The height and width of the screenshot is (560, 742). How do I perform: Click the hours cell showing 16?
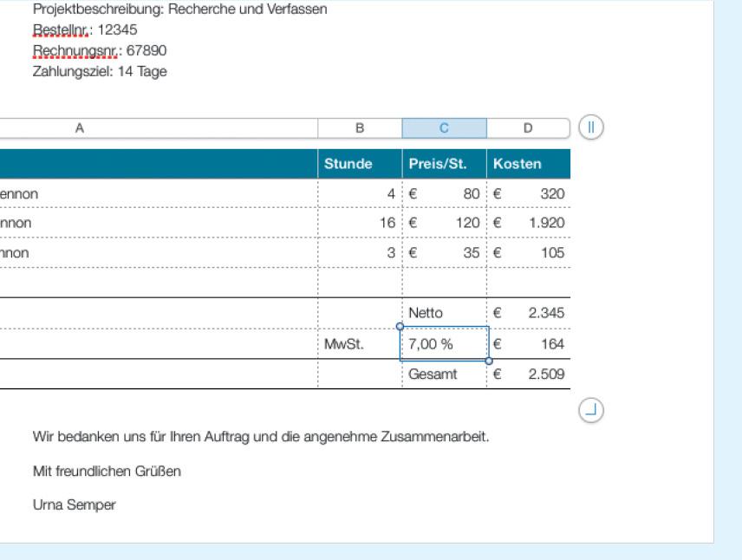tap(360, 223)
